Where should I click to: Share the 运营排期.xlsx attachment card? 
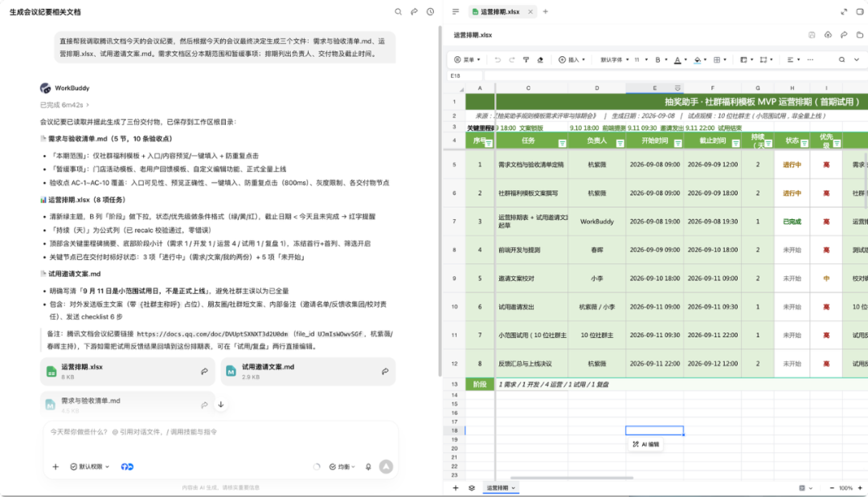(x=204, y=372)
